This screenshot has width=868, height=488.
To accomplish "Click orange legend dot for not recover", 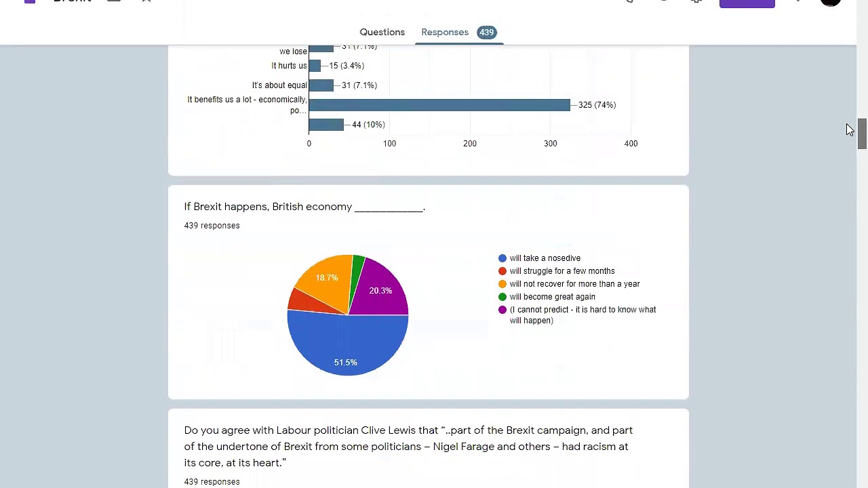I will [x=502, y=284].
